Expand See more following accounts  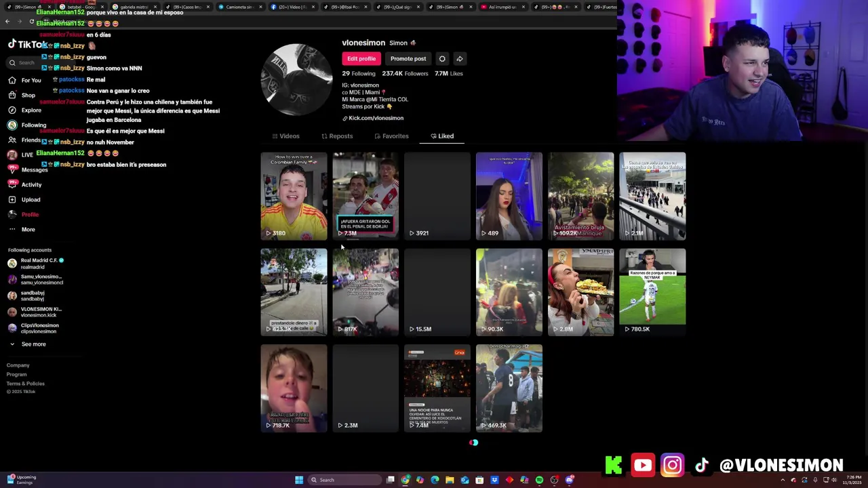[x=27, y=344]
